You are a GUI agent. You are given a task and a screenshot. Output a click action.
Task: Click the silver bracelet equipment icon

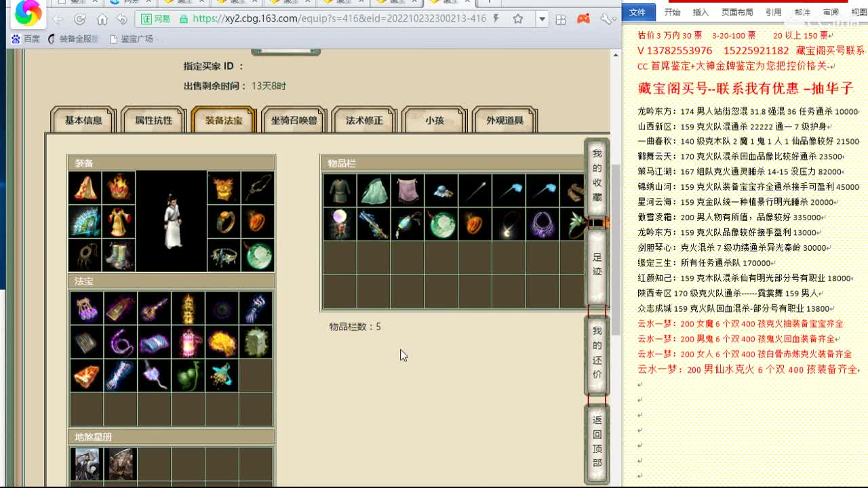[224, 256]
